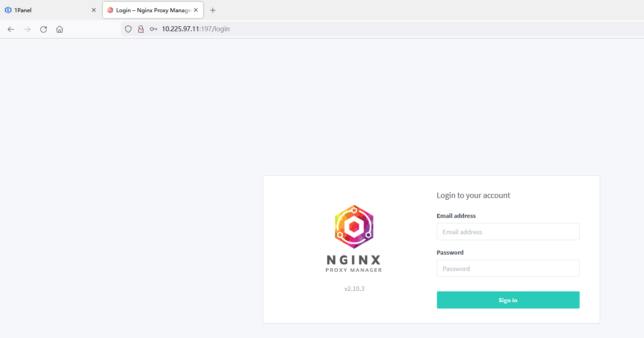Focus the Password field
The width and height of the screenshot is (644, 338).
(508, 268)
